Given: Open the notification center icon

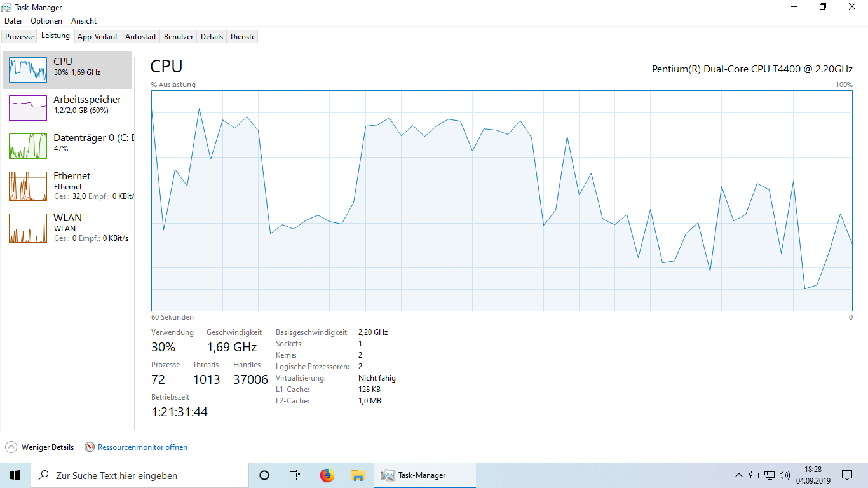Looking at the screenshot, I should [847, 475].
